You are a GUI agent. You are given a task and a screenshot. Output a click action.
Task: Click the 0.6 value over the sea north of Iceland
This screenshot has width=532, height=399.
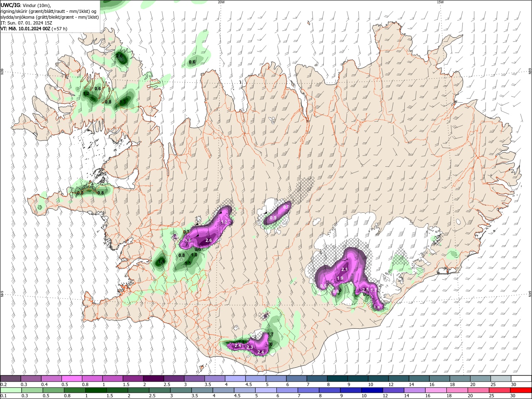[x=192, y=62]
